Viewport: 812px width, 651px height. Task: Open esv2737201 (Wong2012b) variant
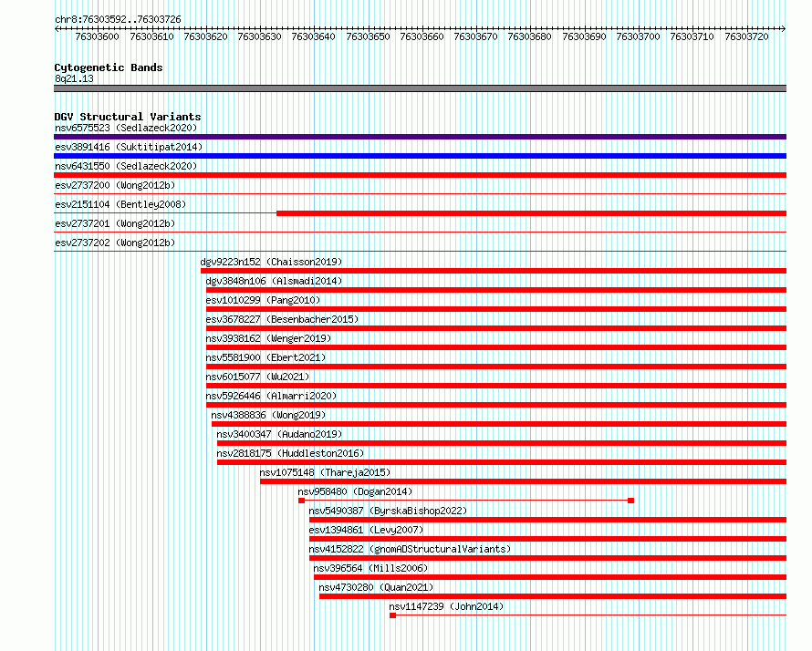point(115,223)
